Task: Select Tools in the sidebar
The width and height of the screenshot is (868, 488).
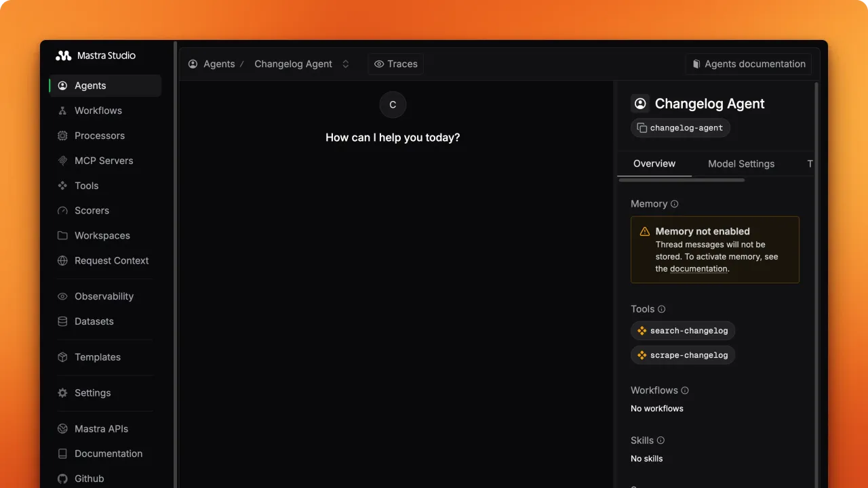Action: click(105, 186)
